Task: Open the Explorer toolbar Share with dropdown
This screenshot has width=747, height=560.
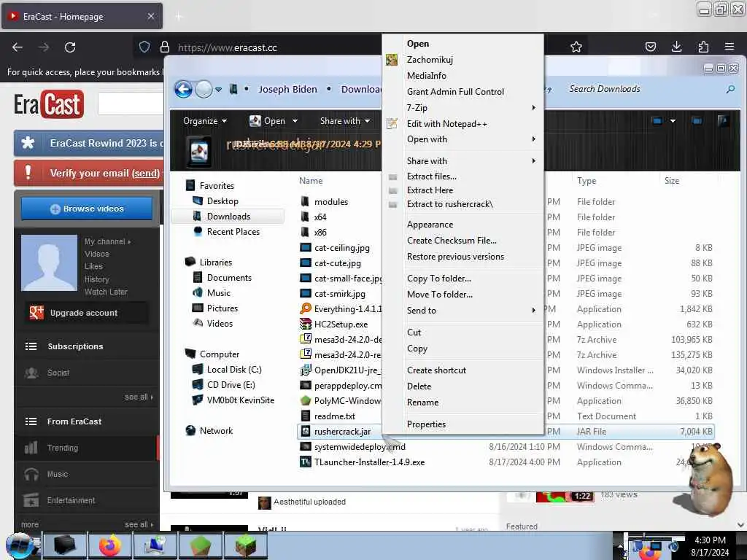Action: click(345, 121)
